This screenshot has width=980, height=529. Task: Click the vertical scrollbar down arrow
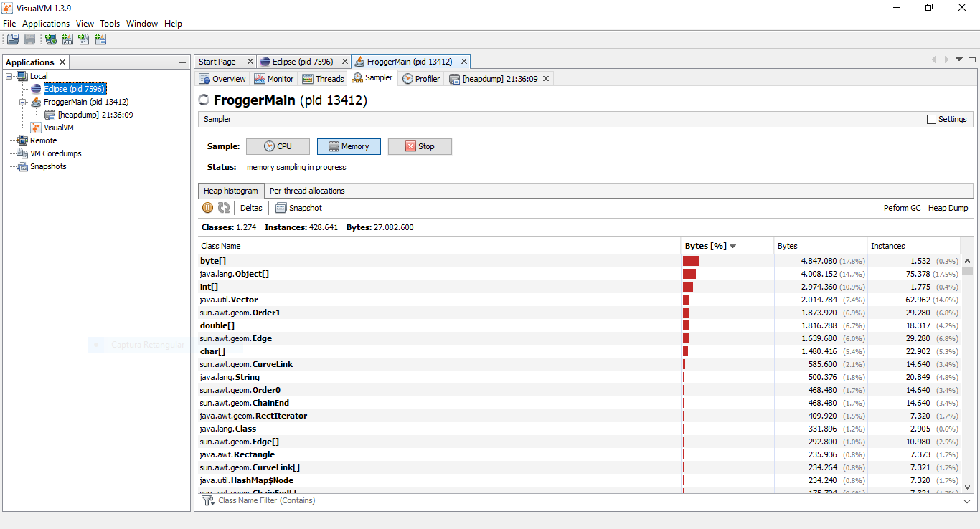pyautogui.click(x=968, y=486)
